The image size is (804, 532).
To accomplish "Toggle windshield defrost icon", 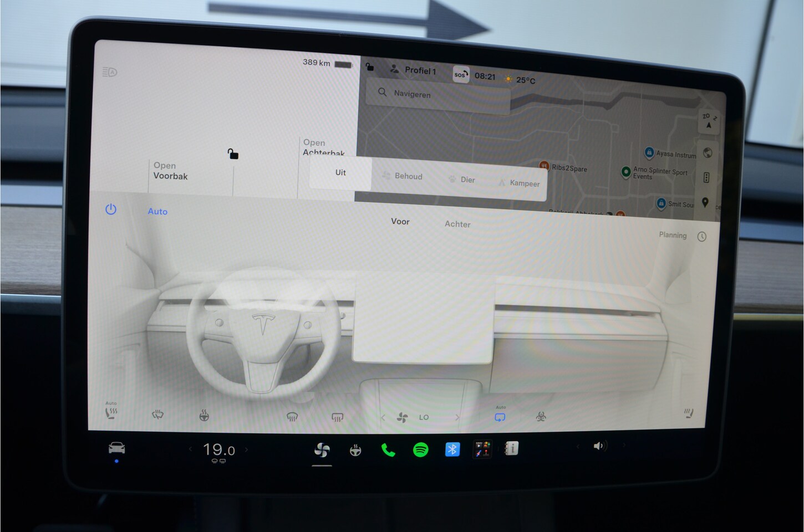I will click(158, 414).
